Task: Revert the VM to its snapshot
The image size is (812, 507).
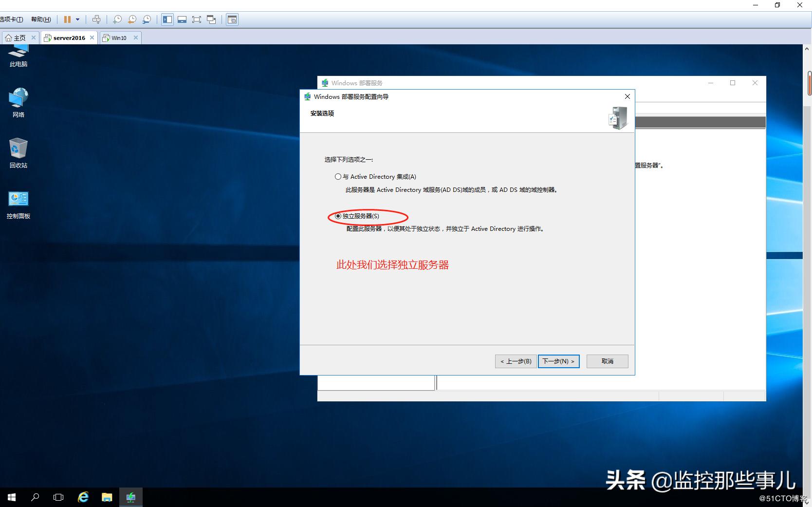Action: (132, 19)
